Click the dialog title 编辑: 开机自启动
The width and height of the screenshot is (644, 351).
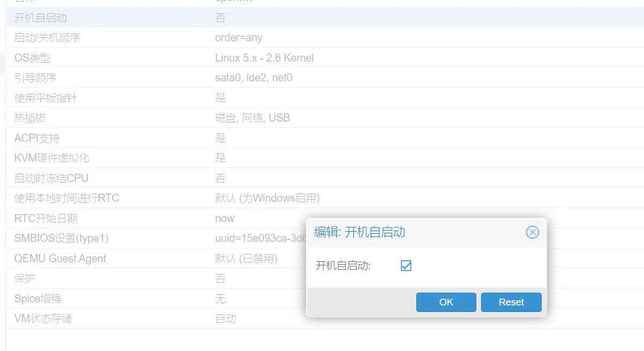(x=360, y=232)
